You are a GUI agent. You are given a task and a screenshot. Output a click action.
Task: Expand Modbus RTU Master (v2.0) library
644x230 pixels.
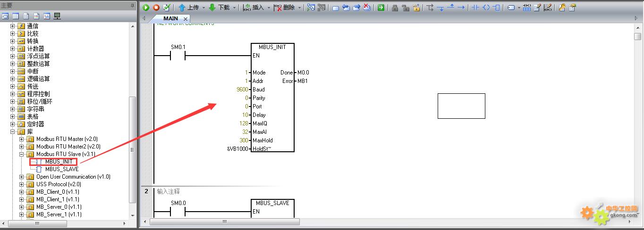(x=21, y=139)
